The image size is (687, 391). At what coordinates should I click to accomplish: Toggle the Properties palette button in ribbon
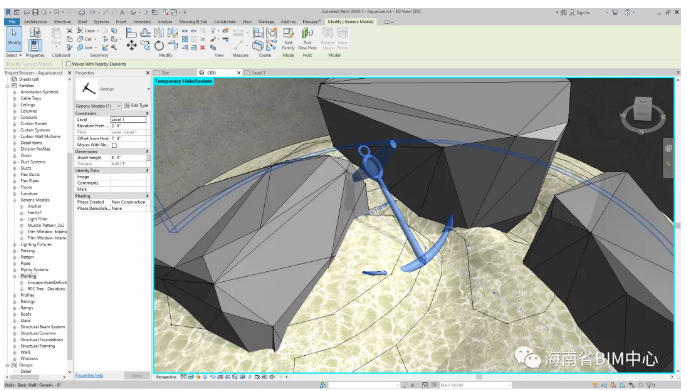click(x=35, y=45)
